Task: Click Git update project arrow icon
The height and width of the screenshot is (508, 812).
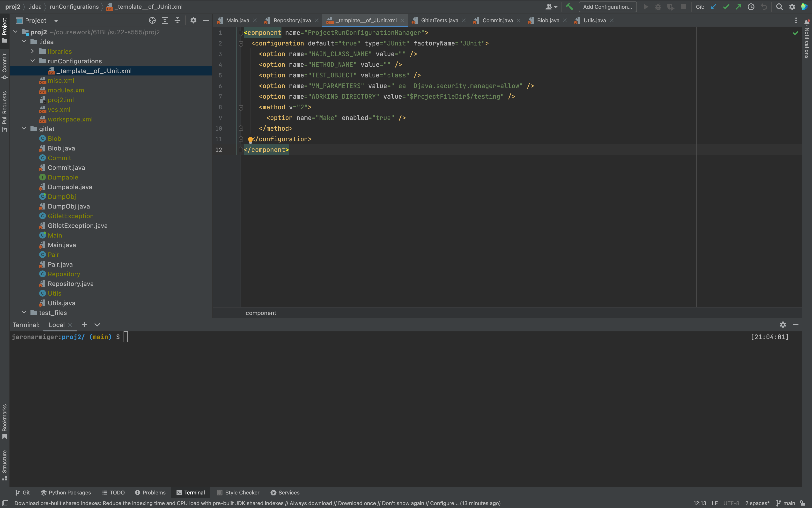Action: pos(713,7)
